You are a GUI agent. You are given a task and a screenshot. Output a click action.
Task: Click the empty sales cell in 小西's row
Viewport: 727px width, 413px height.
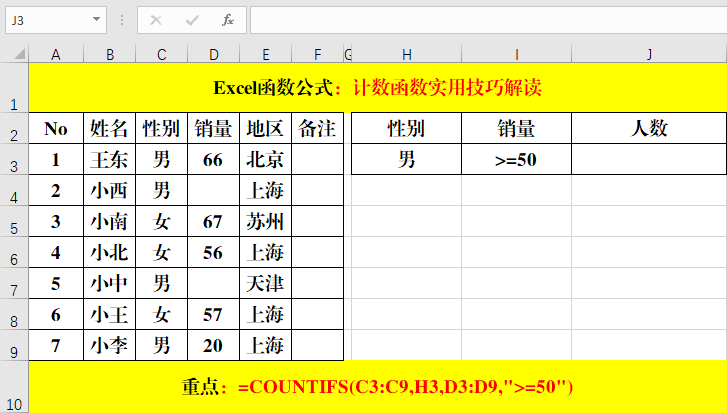[x=213, y=190]
